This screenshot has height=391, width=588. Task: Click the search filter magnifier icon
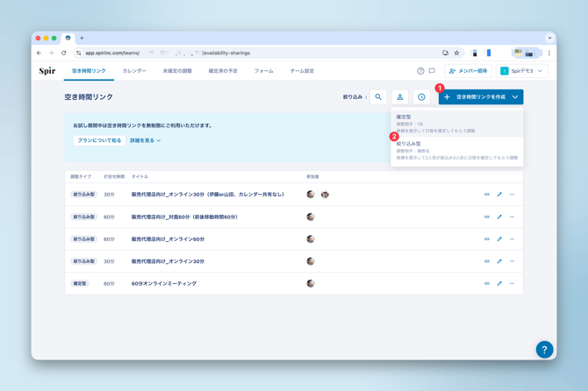pyautogui.click(x=378, y=97)
